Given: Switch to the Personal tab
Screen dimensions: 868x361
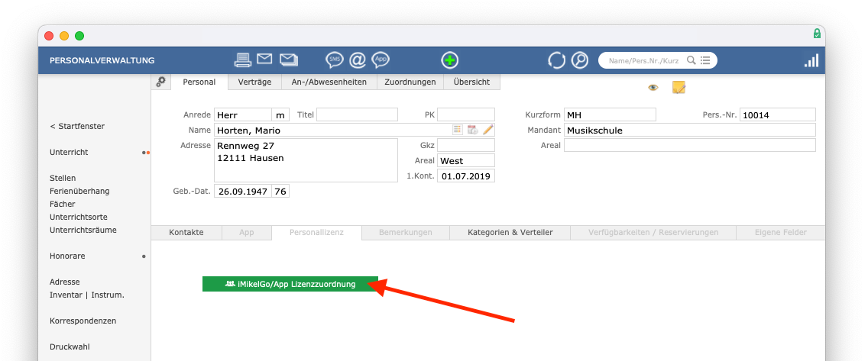Looking at the screenshot, I should click(x=199, y=82).
